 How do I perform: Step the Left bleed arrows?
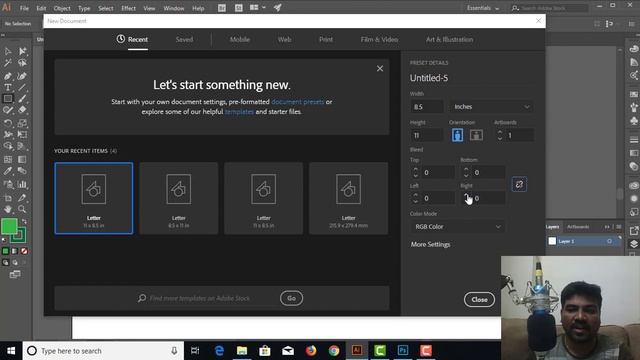(x=416, y=198)
